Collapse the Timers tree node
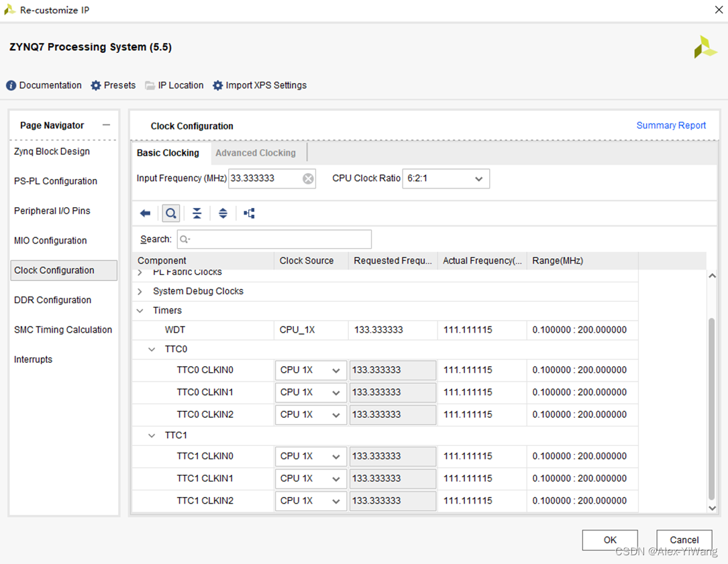 [140, 311]
